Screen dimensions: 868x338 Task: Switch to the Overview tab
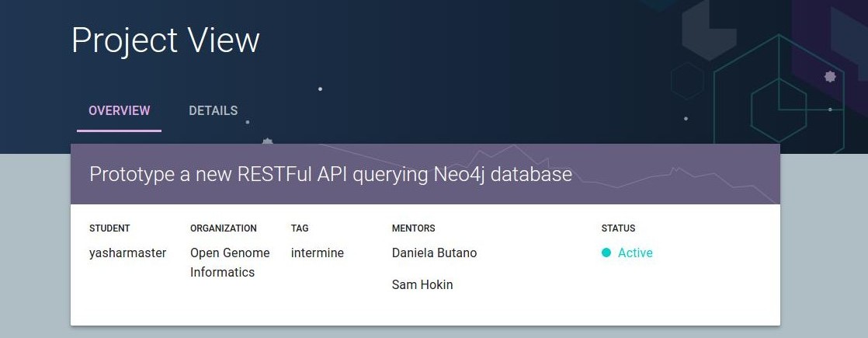click(119, 110)
